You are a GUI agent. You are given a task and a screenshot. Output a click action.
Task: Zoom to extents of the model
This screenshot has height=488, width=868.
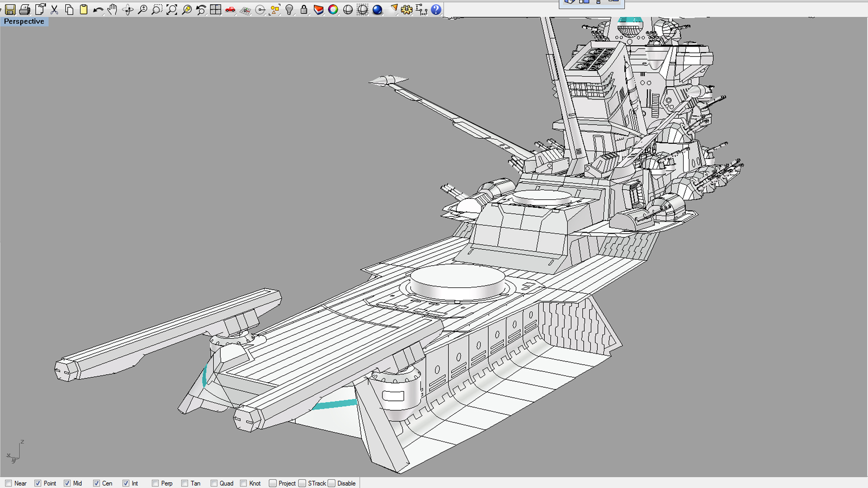172,9
